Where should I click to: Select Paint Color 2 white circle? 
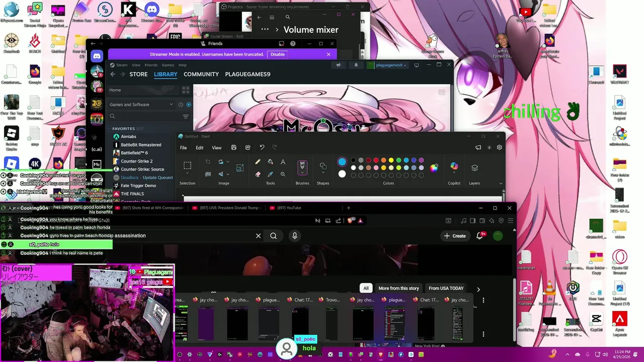click(342, 174)
